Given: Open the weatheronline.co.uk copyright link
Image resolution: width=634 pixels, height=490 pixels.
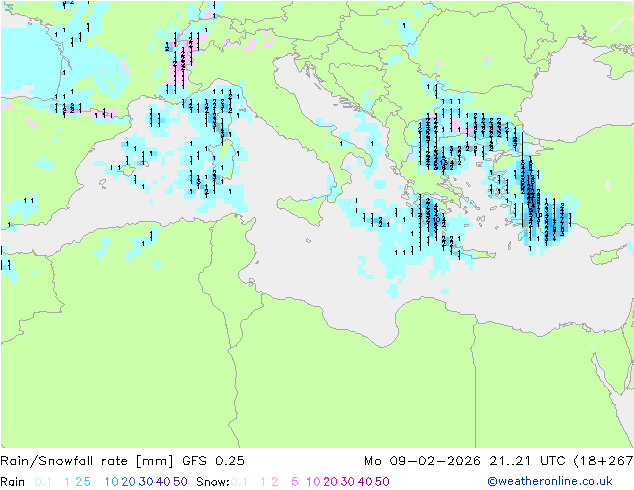Looking at the screenshot, I should [x=550, y=482].
